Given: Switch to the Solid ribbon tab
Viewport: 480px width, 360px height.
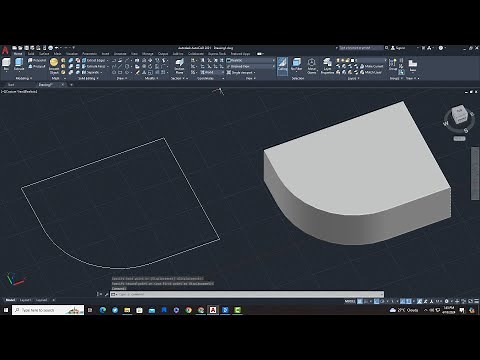Looking at the screenshot, I should (31, 54).
